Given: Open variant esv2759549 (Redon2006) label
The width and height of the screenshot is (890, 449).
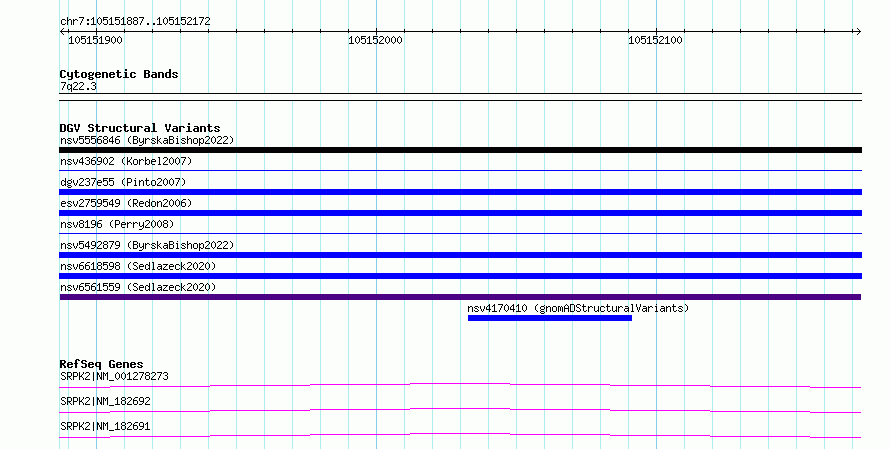Looking at the screenshot, I should (126, 203).
